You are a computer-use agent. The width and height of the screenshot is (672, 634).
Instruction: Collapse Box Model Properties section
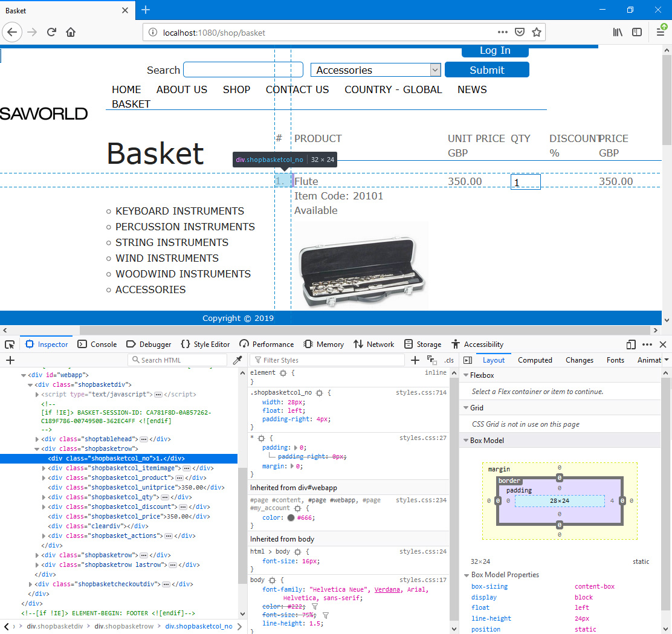[467, 575]
